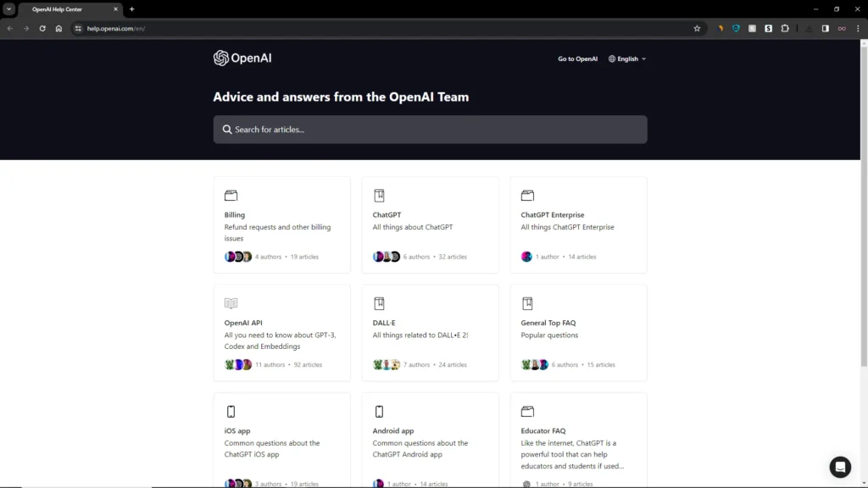The image size is (868, 488).
Task: Click Billing author avatars
Action: (238, 257)
